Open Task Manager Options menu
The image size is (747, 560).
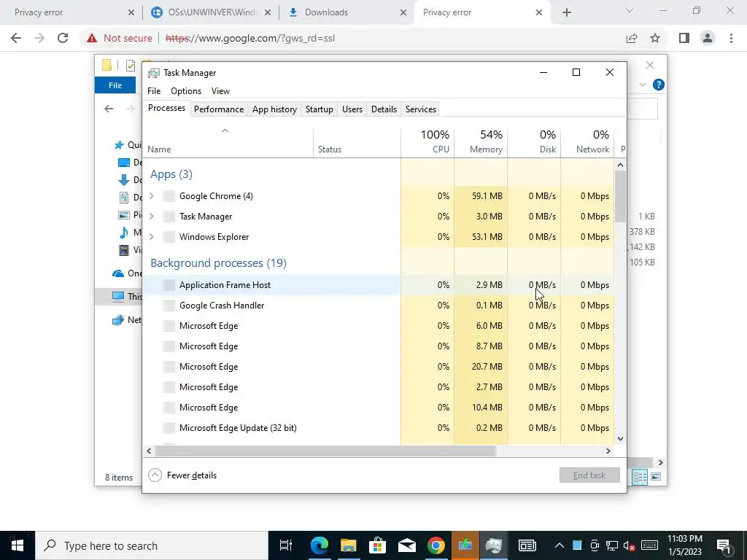(x=186, y=91)
